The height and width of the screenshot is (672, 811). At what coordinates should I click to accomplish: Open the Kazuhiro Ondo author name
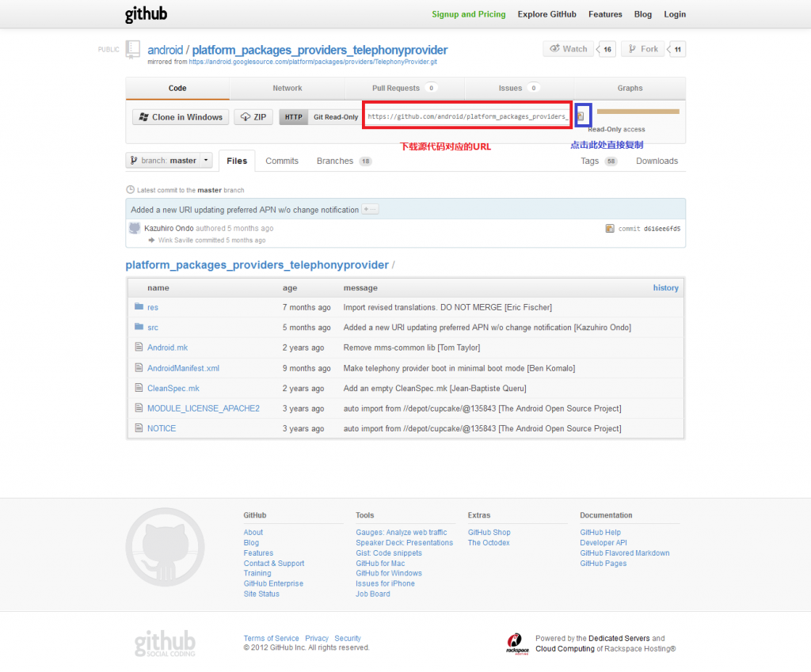click(169, 229)
